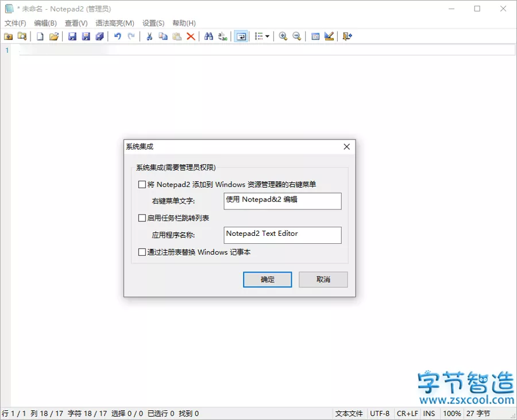Screen dimensions: 517x420
Task: Click line number 1 in the editor margin
Action: [x=7, y=50]
